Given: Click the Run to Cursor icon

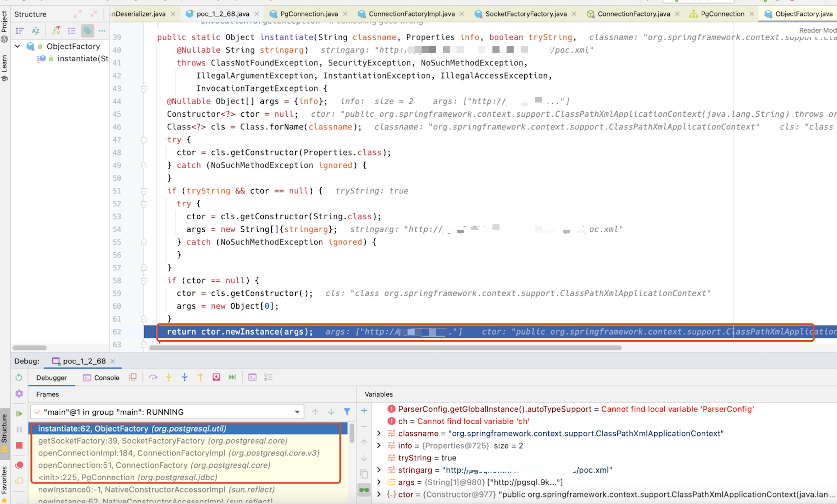Looking at the screenshot, I should pyautogui.click(x=232, y=377).
